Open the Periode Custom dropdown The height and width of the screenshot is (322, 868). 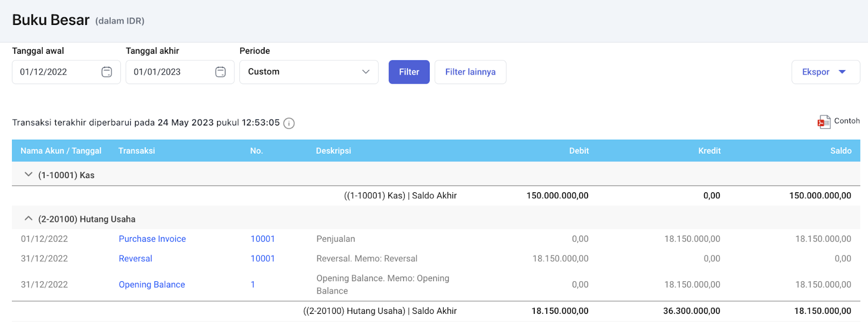tap(309, 72)
